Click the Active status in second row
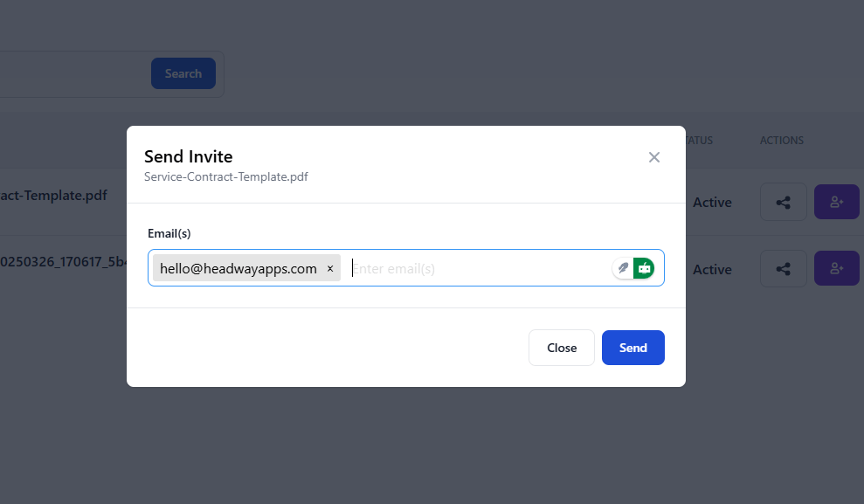The image size is (864, 504). point(712,270)
